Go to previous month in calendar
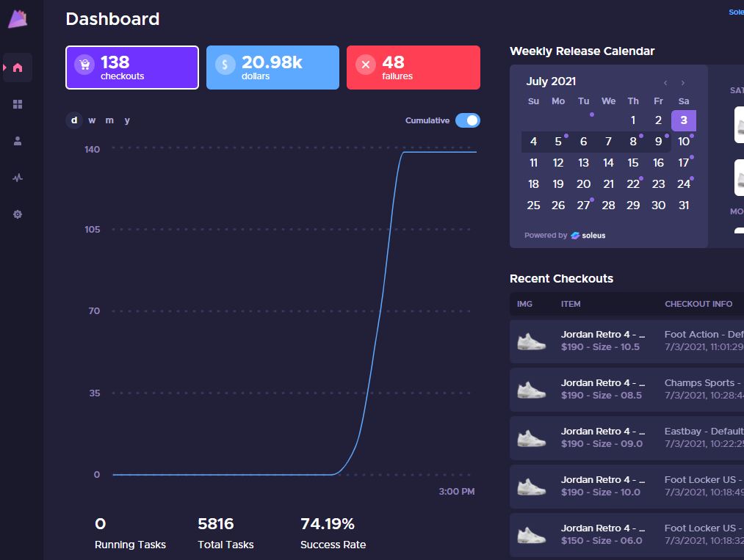 665,83
